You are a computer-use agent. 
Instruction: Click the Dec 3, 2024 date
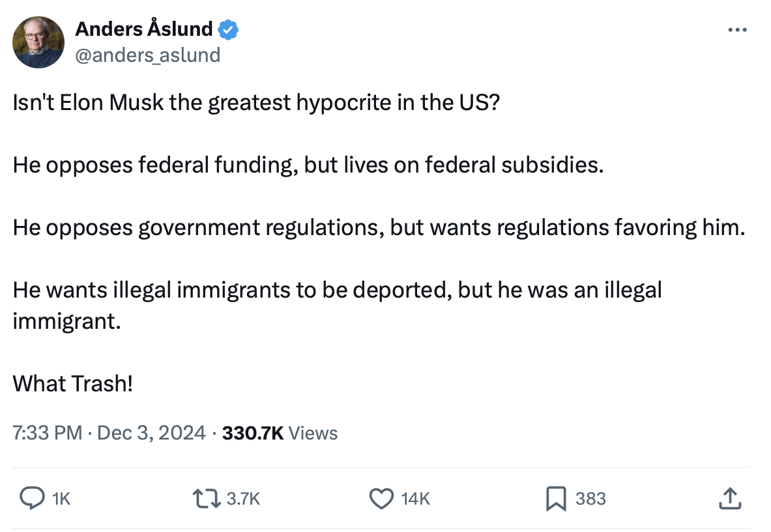151,433
